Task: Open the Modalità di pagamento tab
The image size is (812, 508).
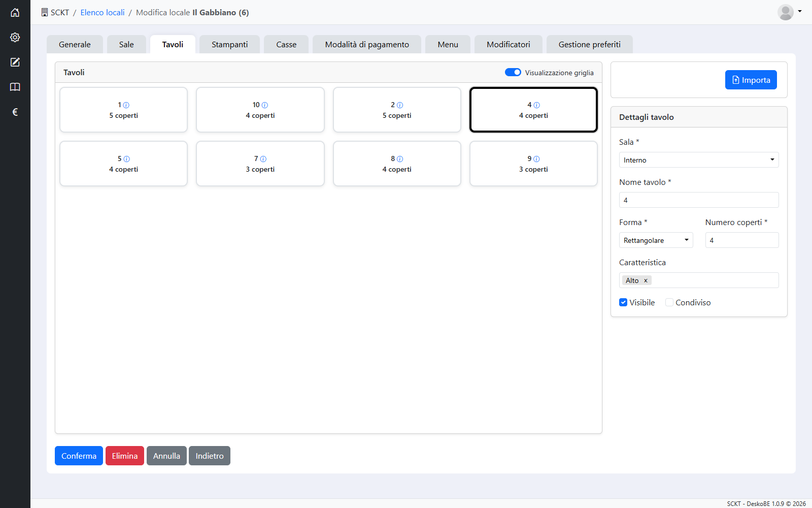Action: coord(367,44)
